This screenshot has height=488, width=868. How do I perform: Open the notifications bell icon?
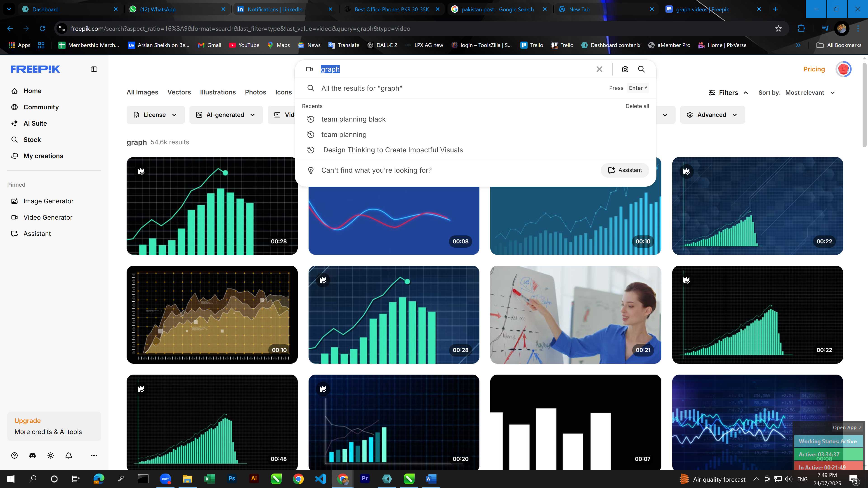coord(69,455)
